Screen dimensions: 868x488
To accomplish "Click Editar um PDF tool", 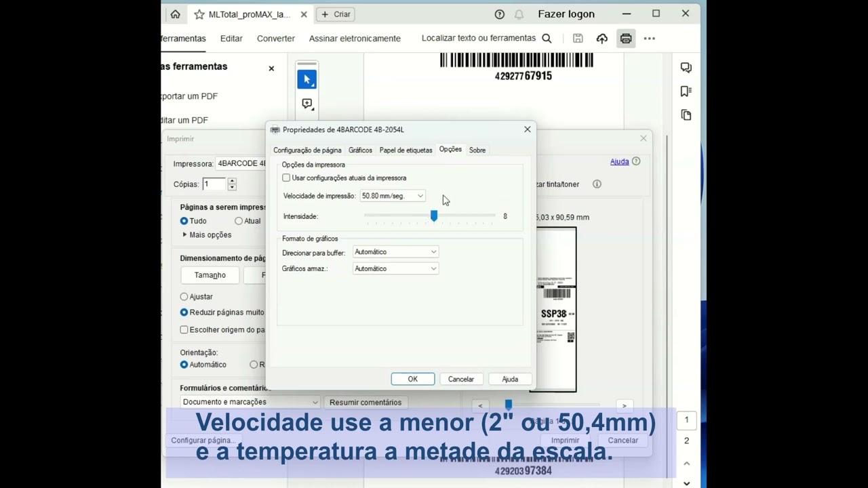I will click(x=185, y=120).
